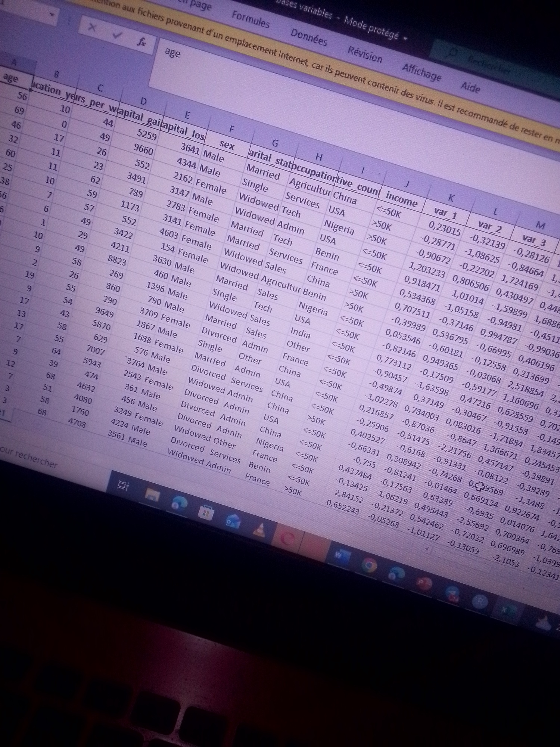Confirm the entry with the checkmark icon
This screenshot has width=560, height=747.
[x=117, y=35]
